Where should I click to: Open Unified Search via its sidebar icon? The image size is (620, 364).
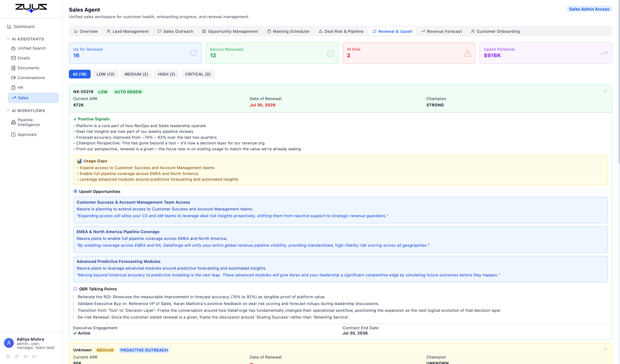pos(13,48)
